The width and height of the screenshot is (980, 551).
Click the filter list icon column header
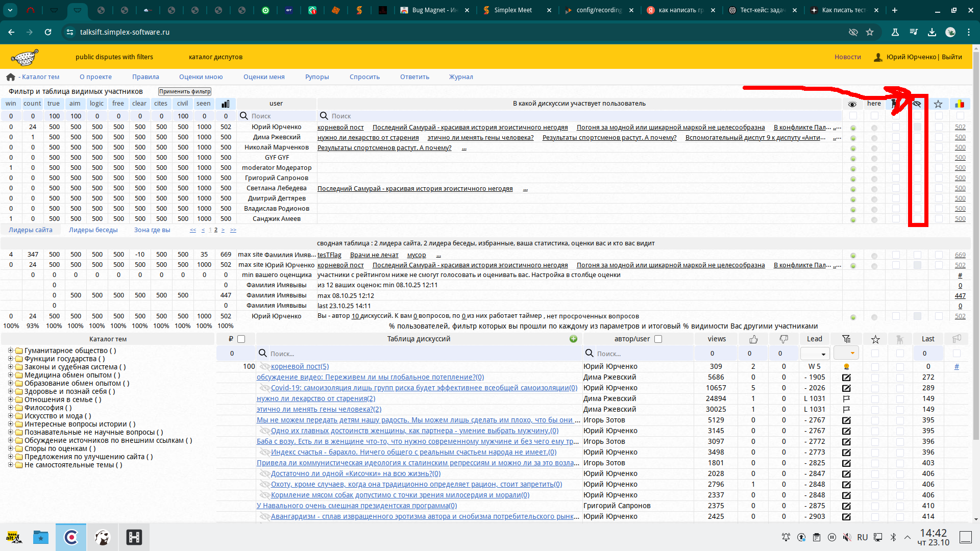click(x=846, y=339)
